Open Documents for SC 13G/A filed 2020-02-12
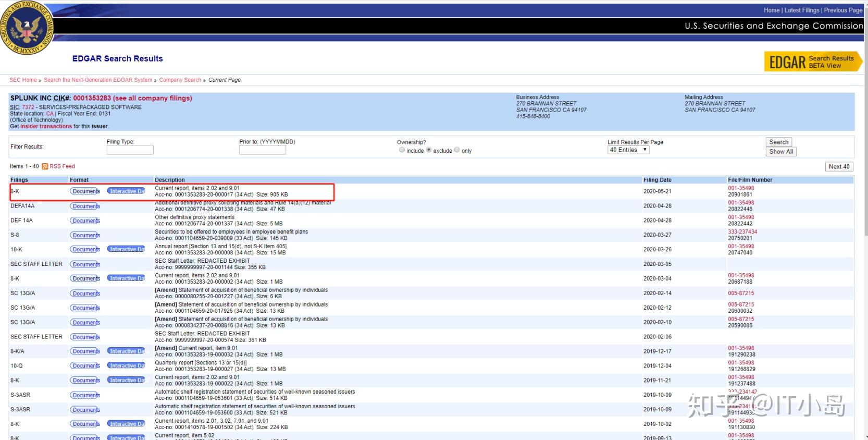 85,308
